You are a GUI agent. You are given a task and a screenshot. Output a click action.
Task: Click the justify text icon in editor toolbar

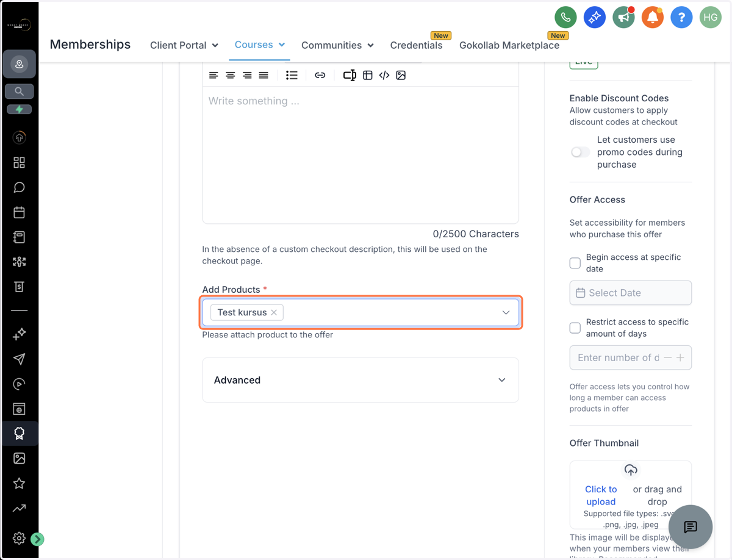point(264,75)
